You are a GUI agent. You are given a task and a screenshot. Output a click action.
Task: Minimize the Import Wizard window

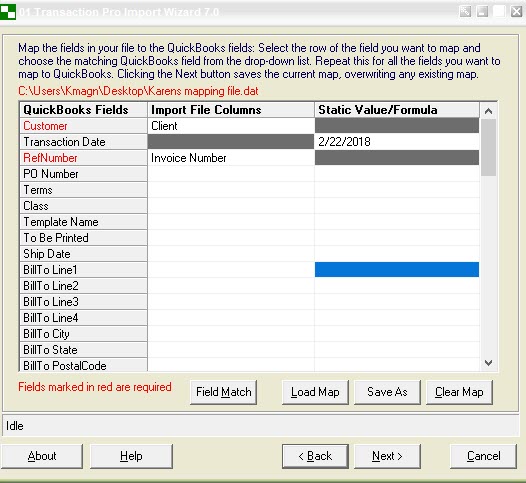482,12
